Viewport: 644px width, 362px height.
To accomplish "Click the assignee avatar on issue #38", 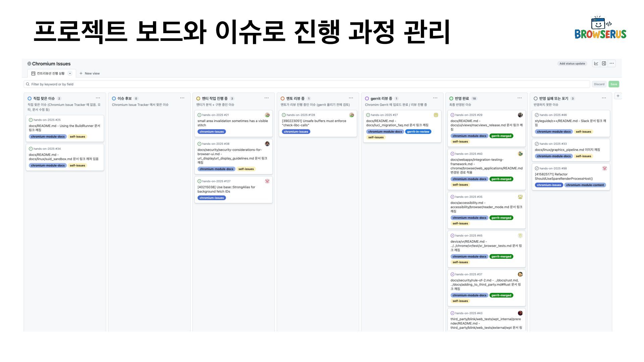I will tap(267, 144).
